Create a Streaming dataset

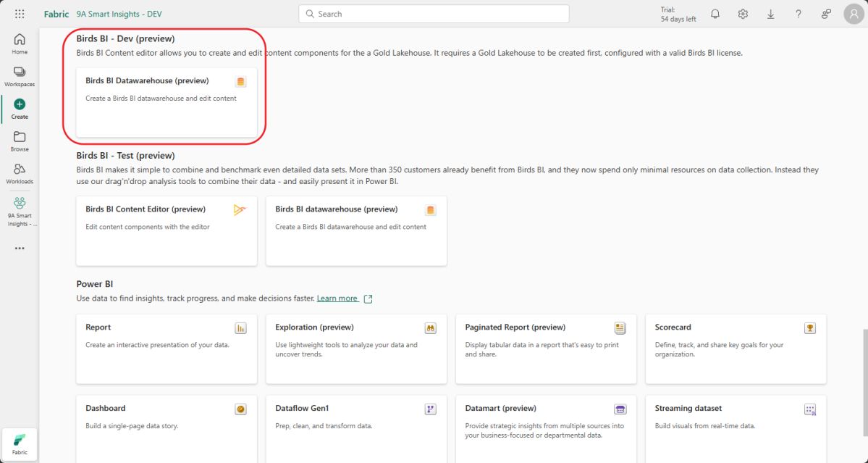[736, 429]
